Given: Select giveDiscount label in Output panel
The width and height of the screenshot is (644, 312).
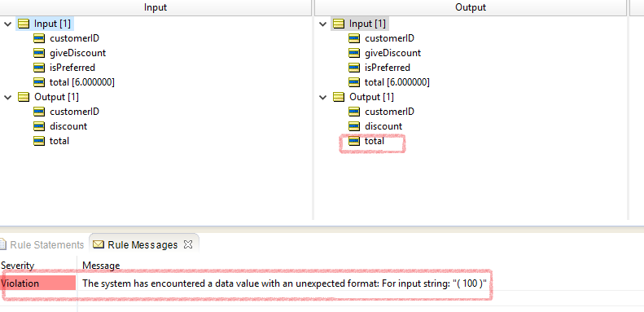Looking at the screenshot, I should coord(392,53).
